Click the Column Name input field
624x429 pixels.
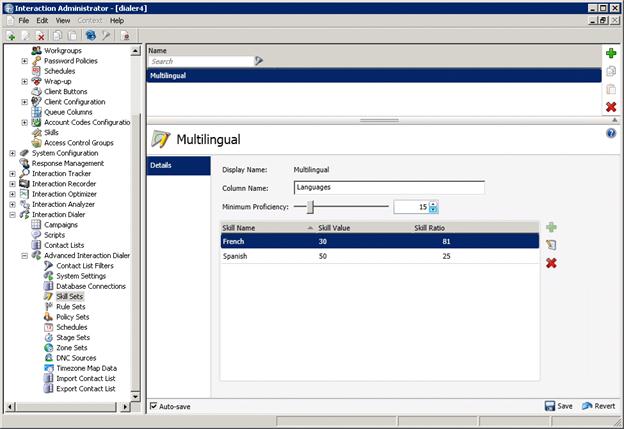pos(389,187)
